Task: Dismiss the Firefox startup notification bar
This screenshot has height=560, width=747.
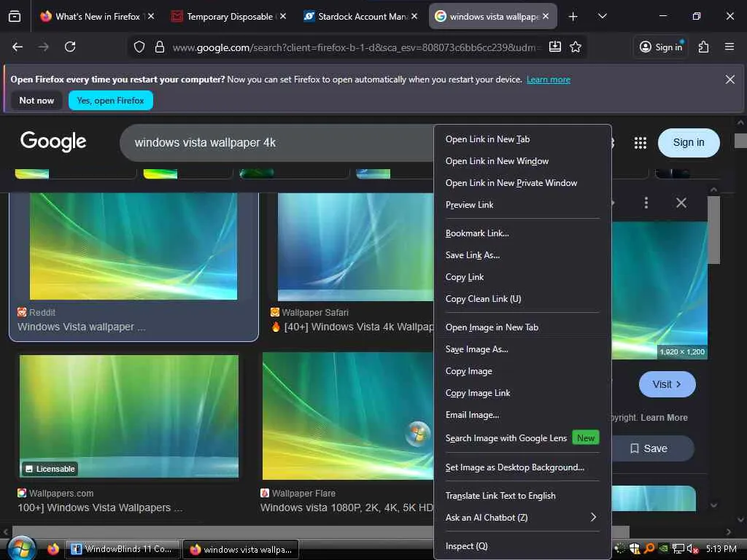Action: coord(729,79)
